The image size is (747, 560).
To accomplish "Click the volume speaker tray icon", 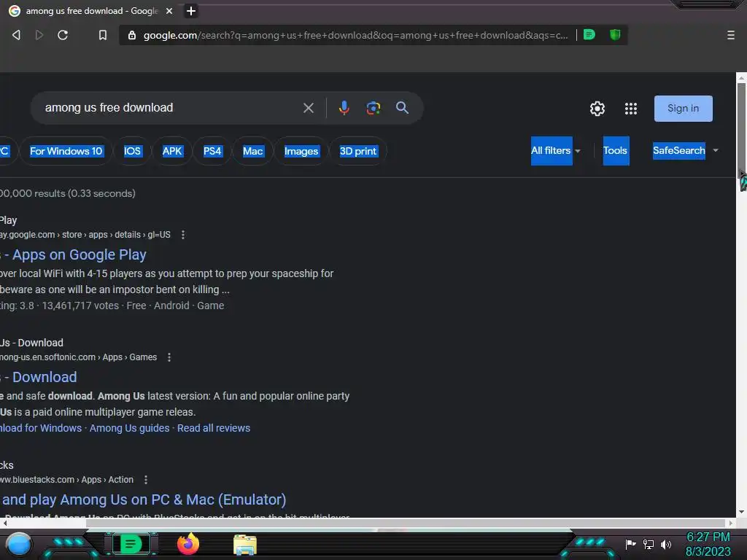I will tap(666, 544).
